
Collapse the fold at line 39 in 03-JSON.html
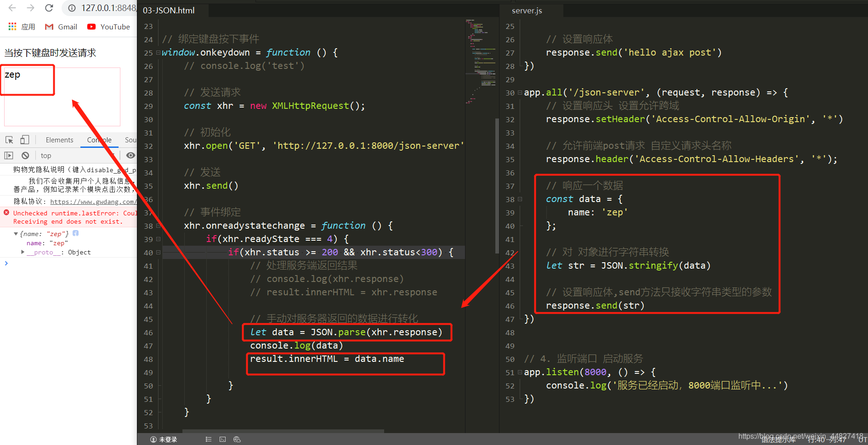click(158, 239)
